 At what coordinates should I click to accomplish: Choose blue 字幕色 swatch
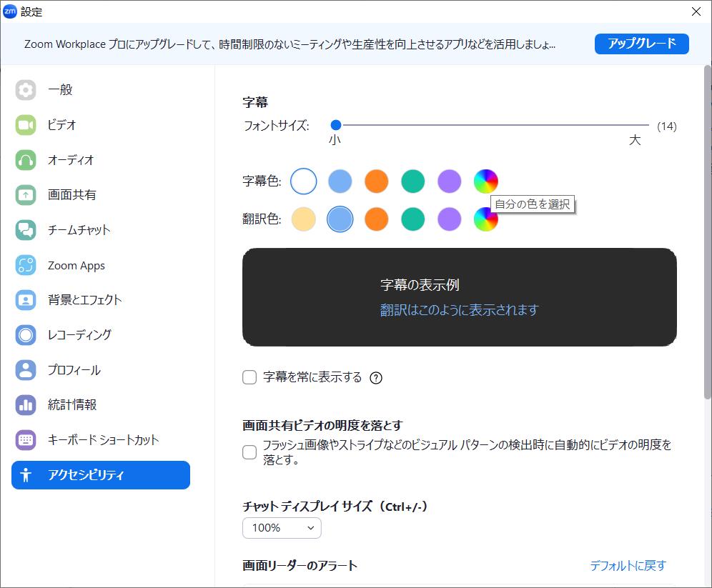[x=340, y=181]
